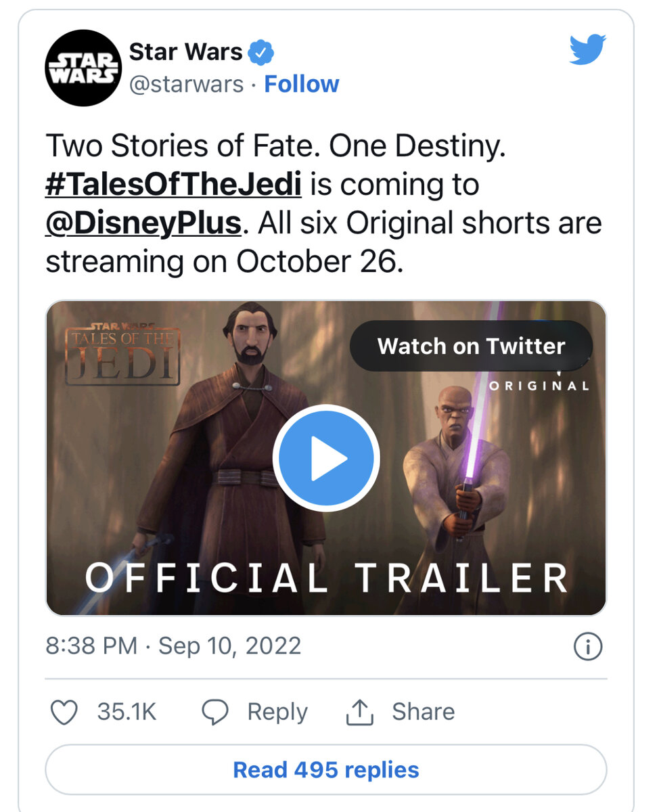This screenshot has width=659, height=812.
Task: Visit the @DisneyPlus mention link
Action: pos(143,223)
